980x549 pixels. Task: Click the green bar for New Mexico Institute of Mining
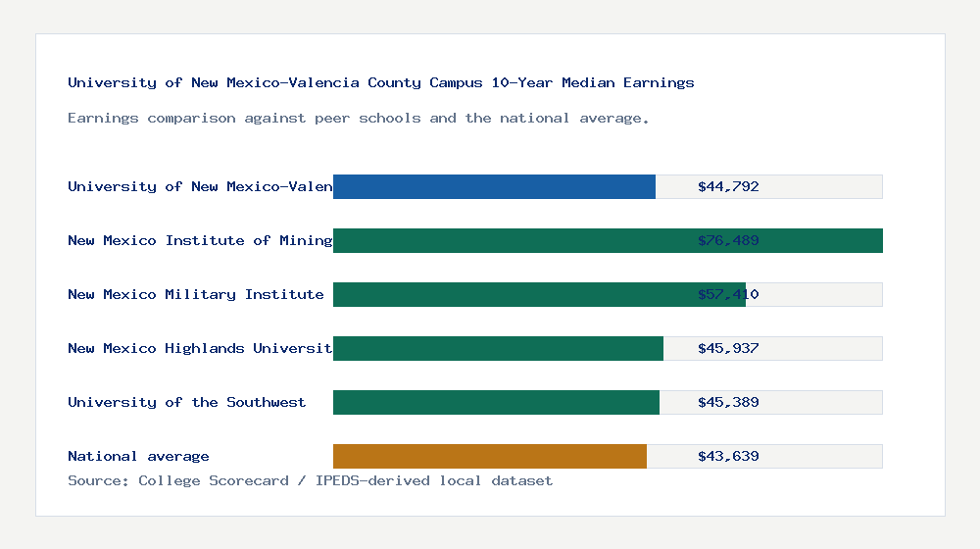click(x=609, y=240)
